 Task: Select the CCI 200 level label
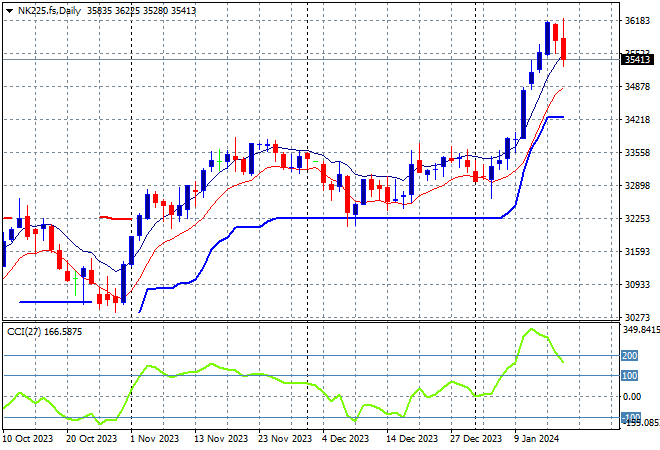click(630, 356)
